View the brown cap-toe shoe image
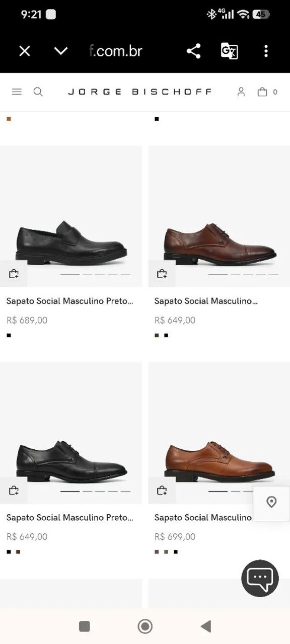290x644 pixels. 219,216
